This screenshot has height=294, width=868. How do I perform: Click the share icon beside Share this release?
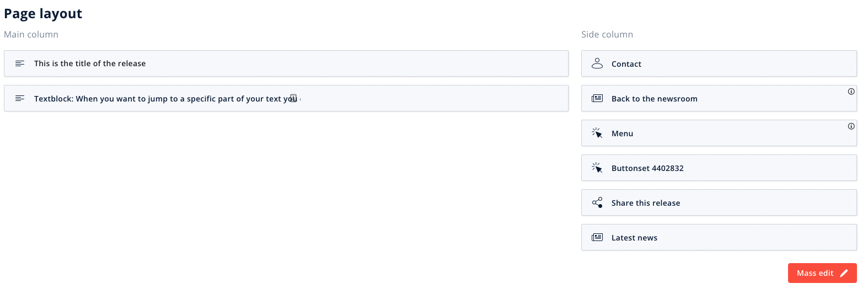pos(597,202)
